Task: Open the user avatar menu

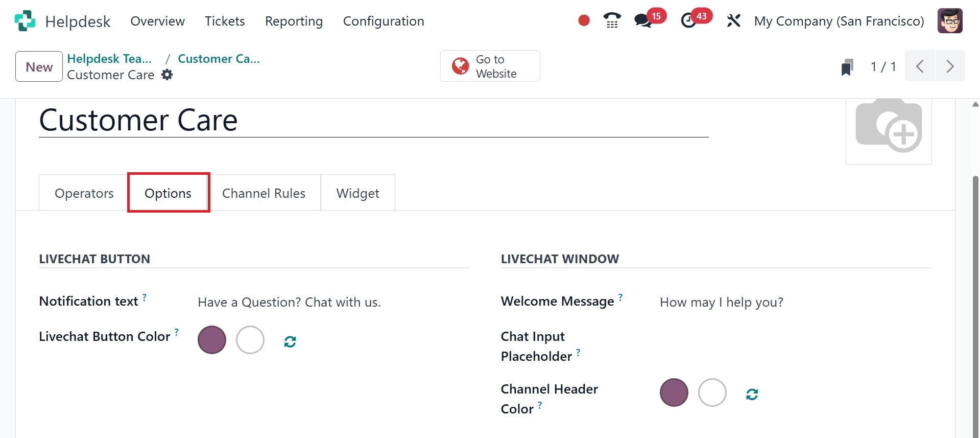Action: (950, 21)
